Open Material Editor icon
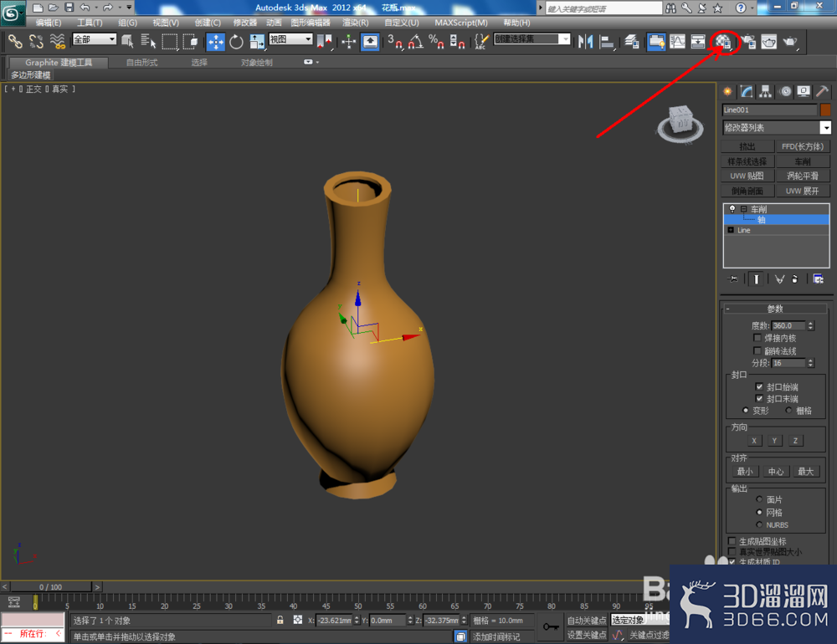The height and width of the screenshot is (644, 837). (x=723, y=42)
